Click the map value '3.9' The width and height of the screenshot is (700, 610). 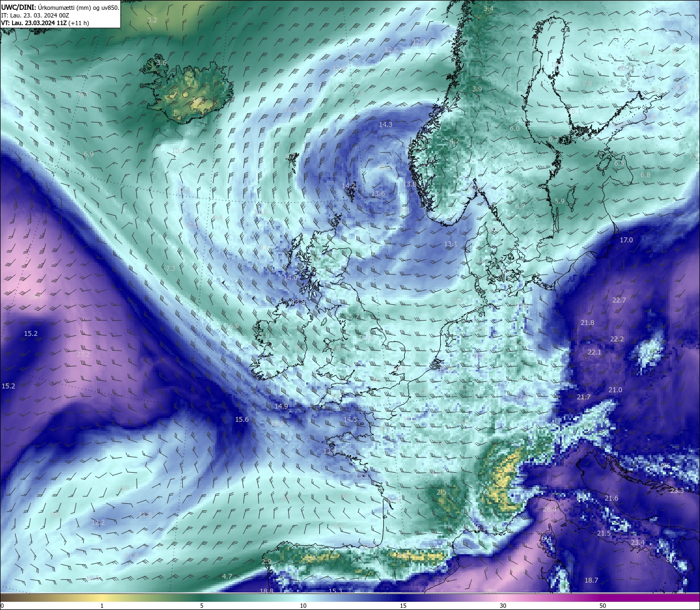coord(477,89)
